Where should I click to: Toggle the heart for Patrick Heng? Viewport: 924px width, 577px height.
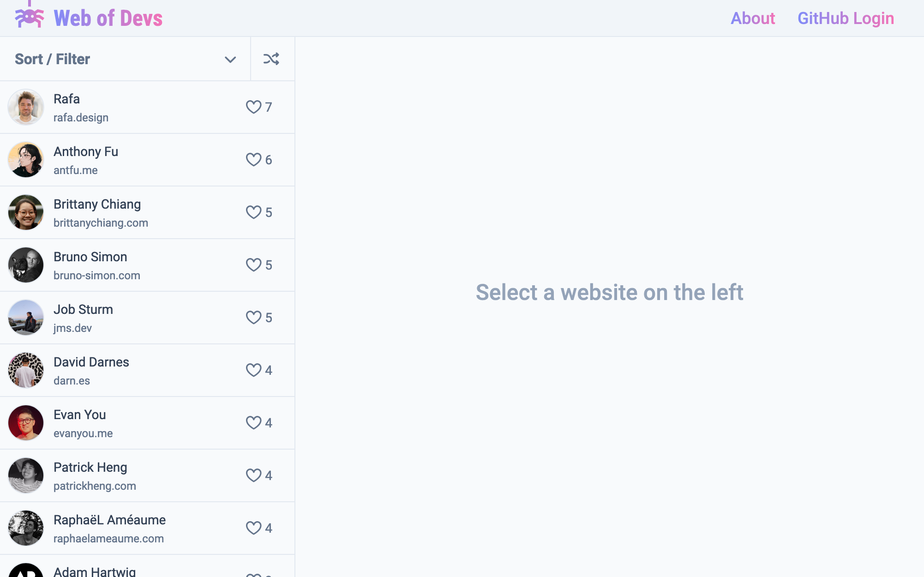click(253, 475)
